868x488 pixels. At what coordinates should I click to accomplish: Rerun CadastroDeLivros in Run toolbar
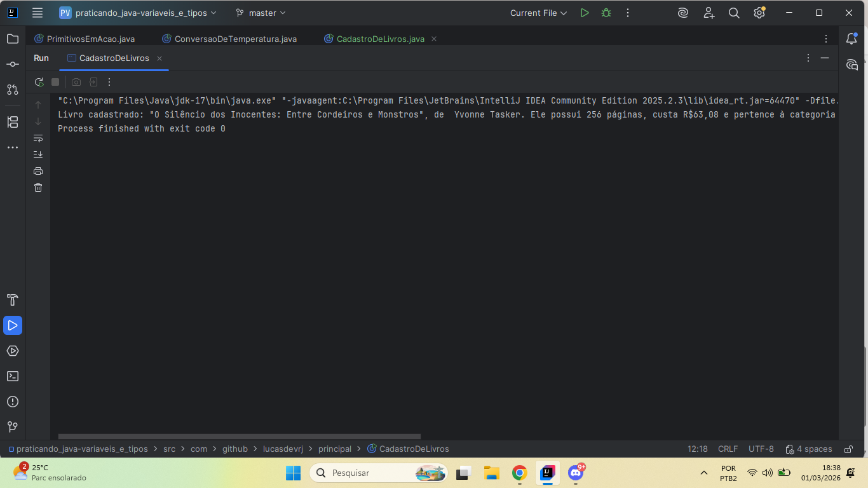pyautogui.click(x=39, y=82)
